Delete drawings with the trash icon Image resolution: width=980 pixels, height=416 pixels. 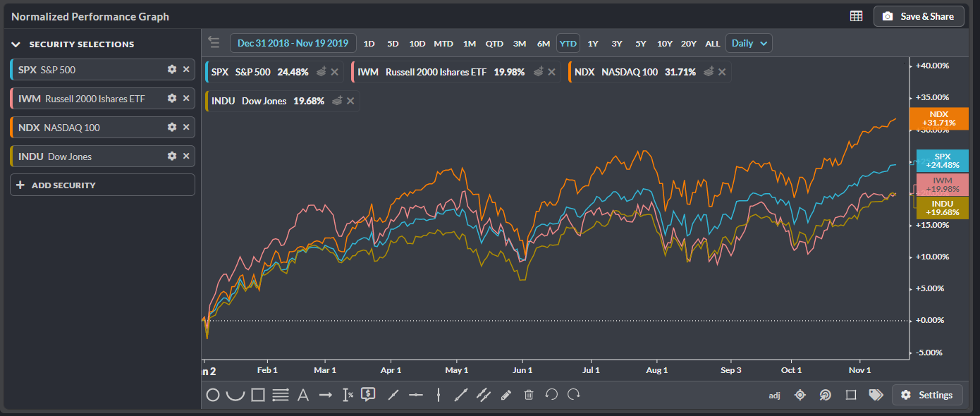[x=529, y=395]
